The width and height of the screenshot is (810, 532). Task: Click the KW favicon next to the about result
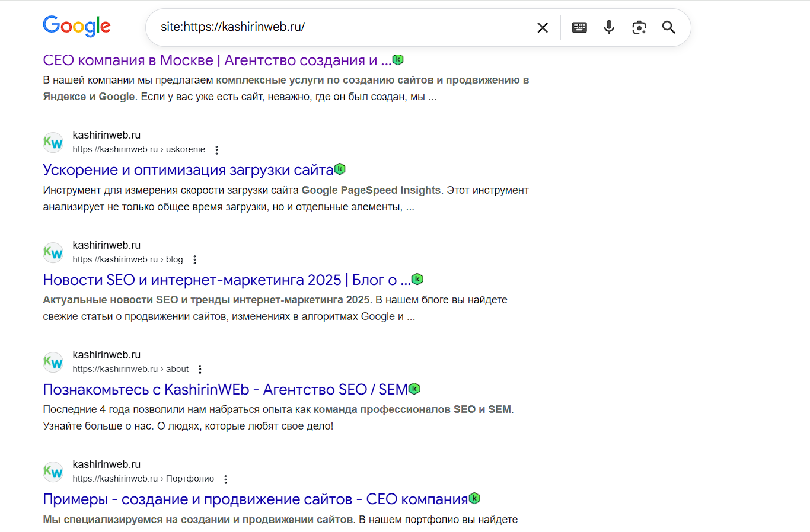pyautogui.click(x=53, y=362)
